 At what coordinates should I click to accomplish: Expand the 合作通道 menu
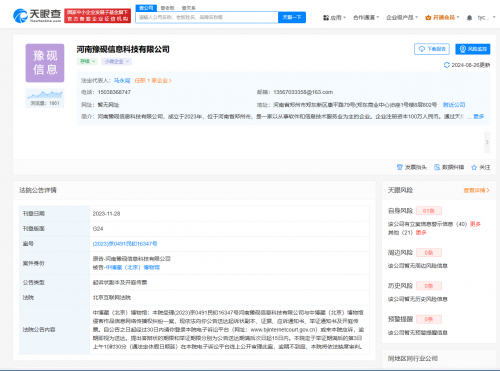[x=366, y=17]
